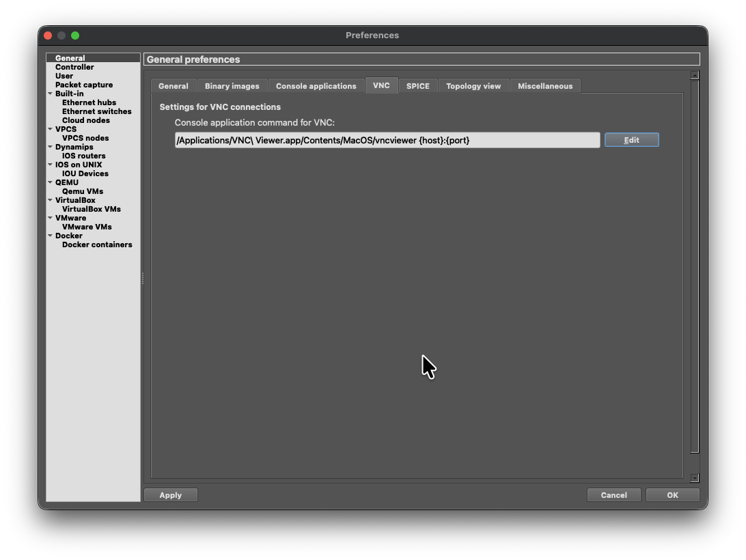
Task: Open the Console applications tab
Action: pos(316,86)
